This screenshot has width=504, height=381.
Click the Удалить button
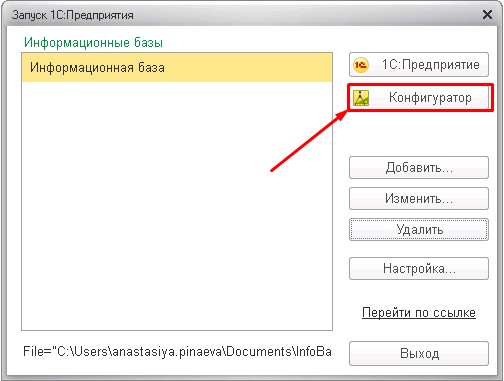pyautogui.click(x=419, y=229)
